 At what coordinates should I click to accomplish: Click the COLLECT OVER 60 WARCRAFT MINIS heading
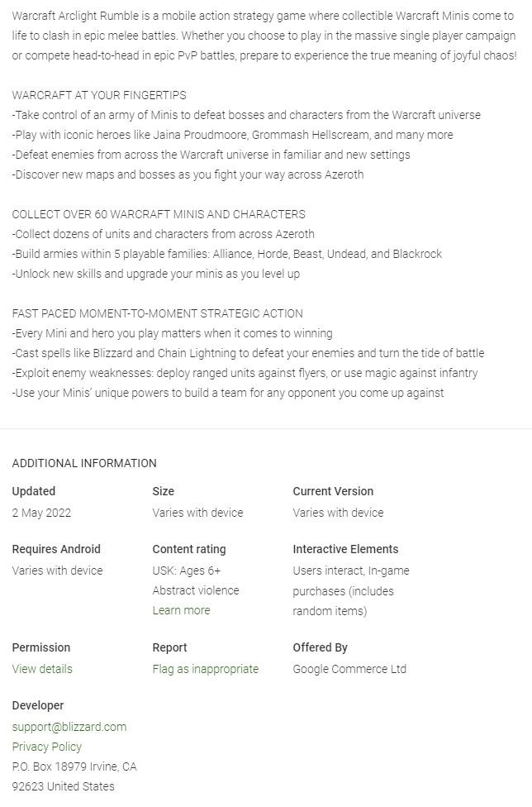[159, 214]
